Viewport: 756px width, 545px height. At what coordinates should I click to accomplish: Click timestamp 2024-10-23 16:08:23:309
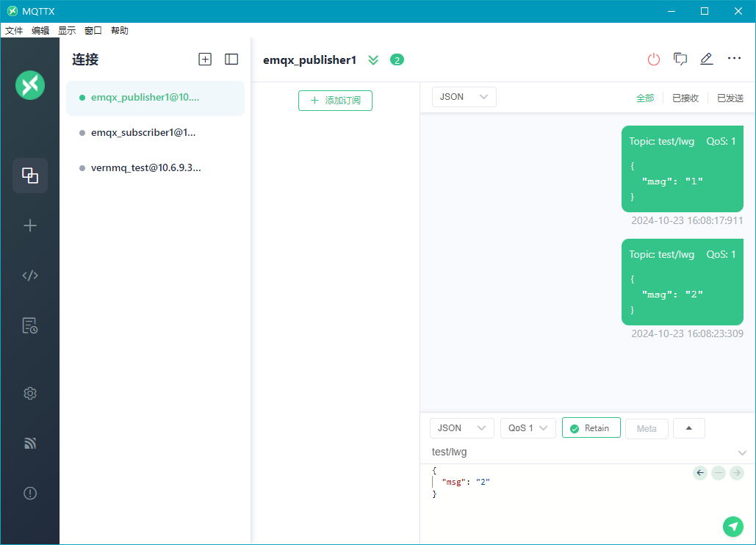(687, 333)
